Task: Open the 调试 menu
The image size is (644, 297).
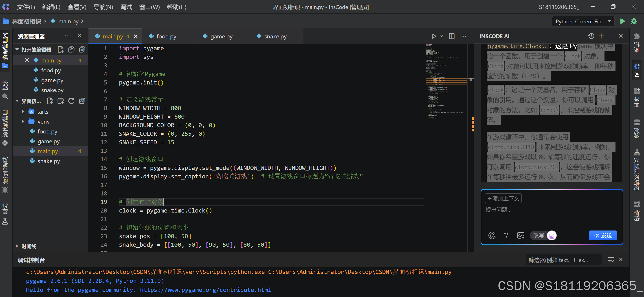Action: coord(126,7)
